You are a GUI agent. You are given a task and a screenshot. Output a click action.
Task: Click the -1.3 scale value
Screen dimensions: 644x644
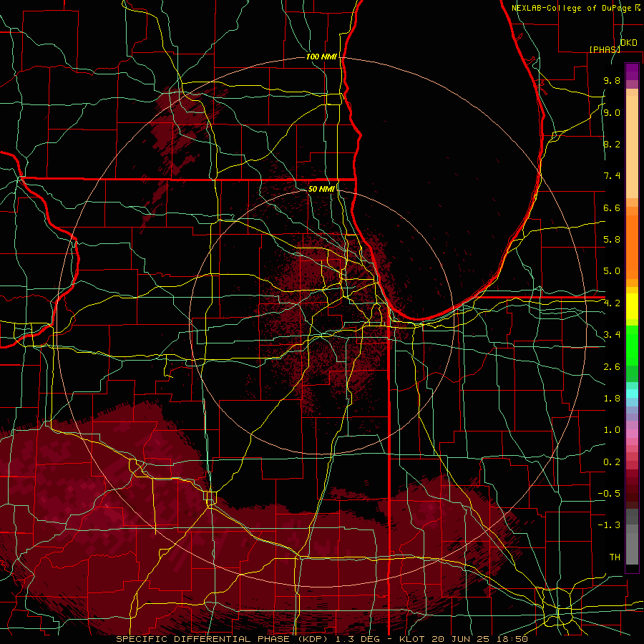pyautogui.click(x=609, y=525)
